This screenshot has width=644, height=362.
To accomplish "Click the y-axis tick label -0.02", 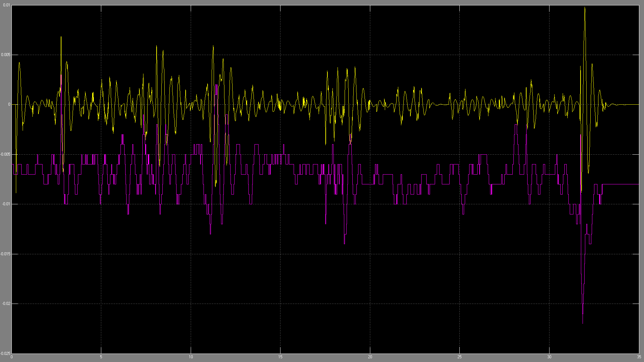I will click(x=6, y=304).
